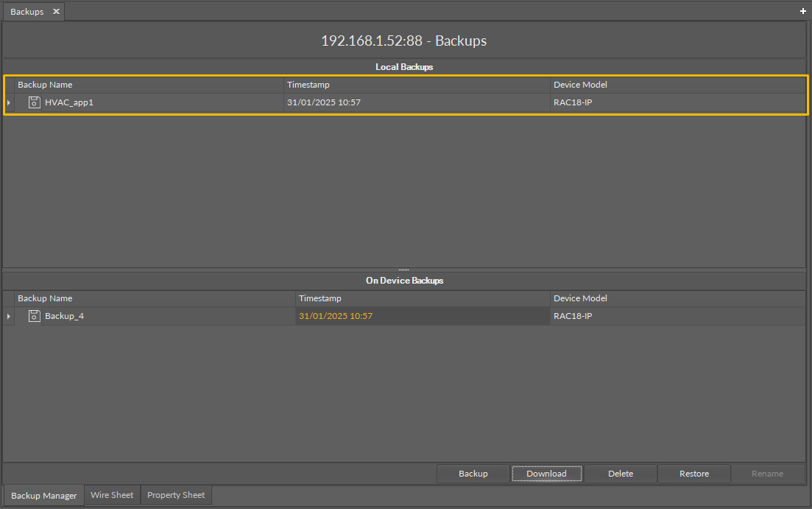Click the splitter handle between backup panels
This screenshot has width=812, height=509.
coord(403,270)
